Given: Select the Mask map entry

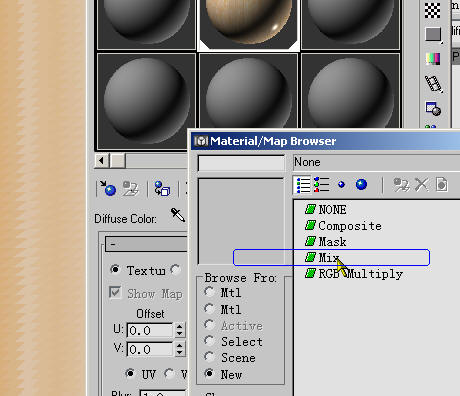Looking at the screenshot, I should coord(326,242).
